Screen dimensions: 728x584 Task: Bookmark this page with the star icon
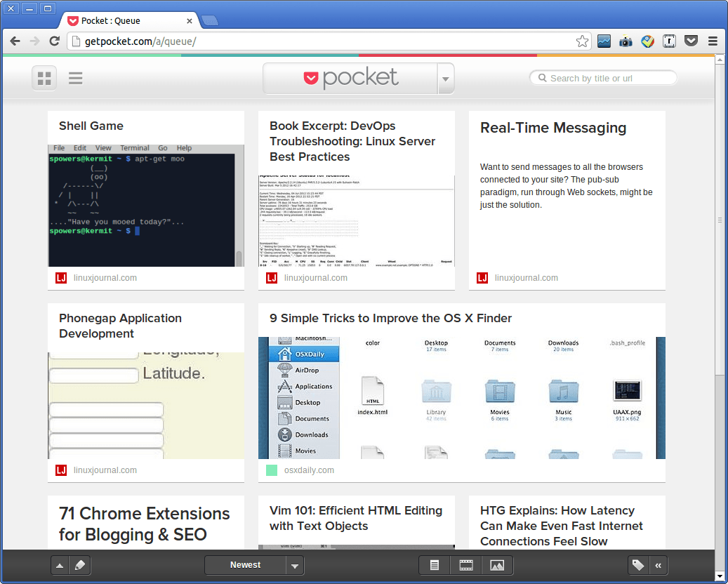(582, 41)
